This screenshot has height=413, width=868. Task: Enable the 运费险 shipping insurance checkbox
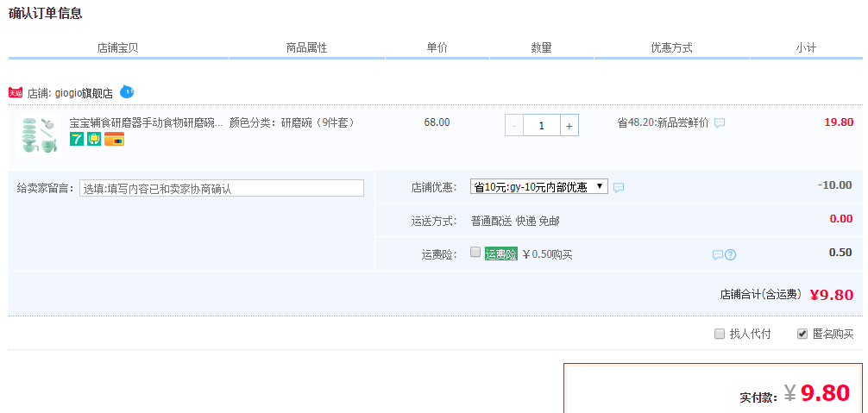coord(475,253)
